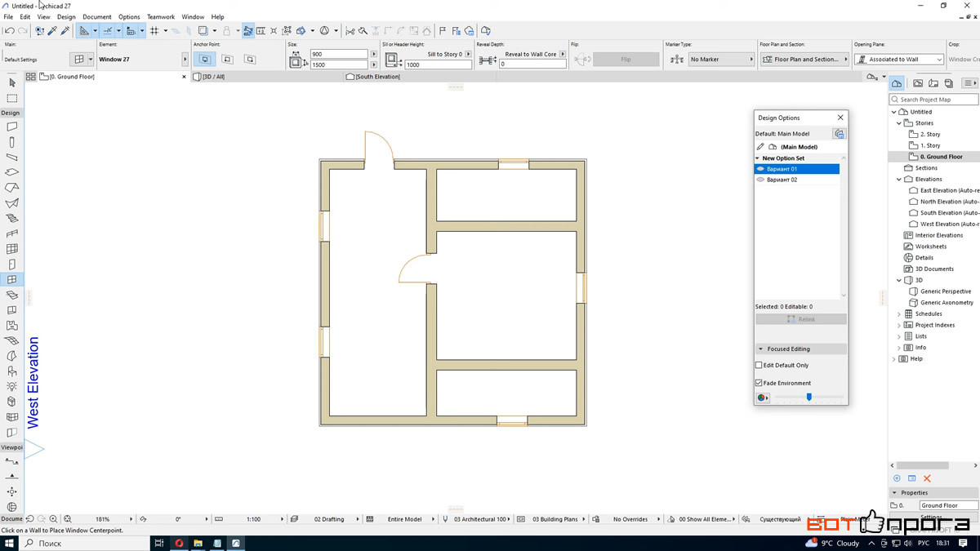Click the pencil edit icon beside Main Model
This screenshot has height=551, width=980.
[x=761, y=147]
